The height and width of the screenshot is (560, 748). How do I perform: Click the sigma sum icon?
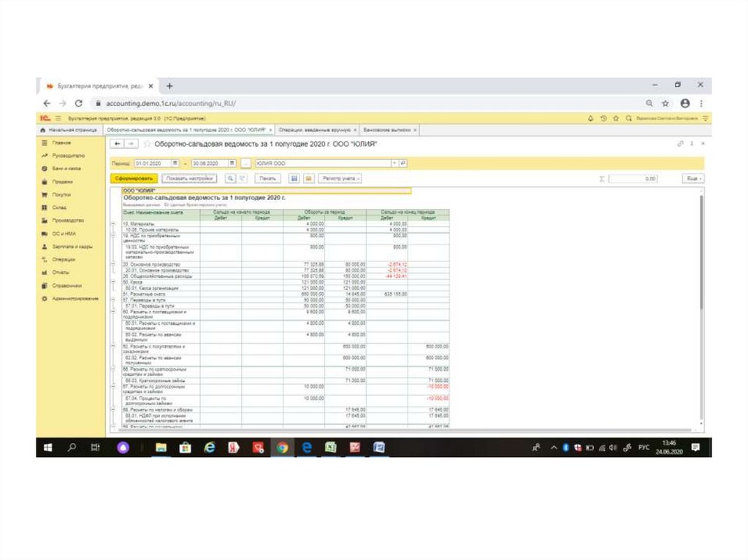click(x=602, y=179)
